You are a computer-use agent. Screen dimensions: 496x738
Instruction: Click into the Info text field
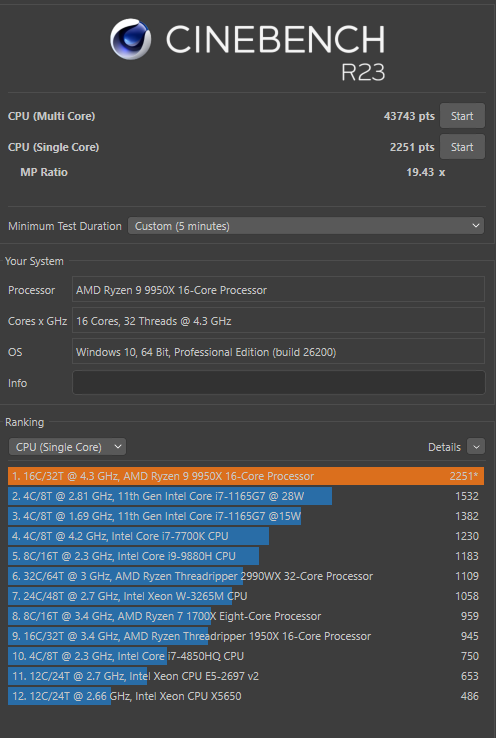pos(279,383)
